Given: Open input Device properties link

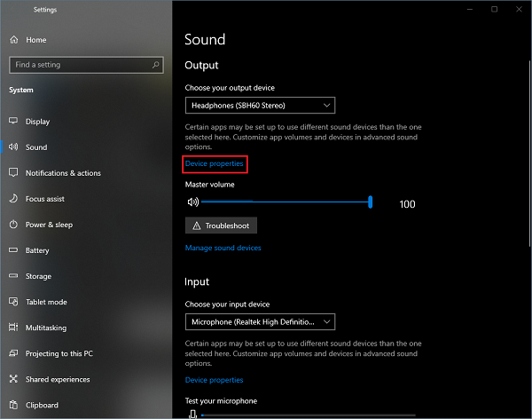Looking at the screenshot, I should 214,380.
